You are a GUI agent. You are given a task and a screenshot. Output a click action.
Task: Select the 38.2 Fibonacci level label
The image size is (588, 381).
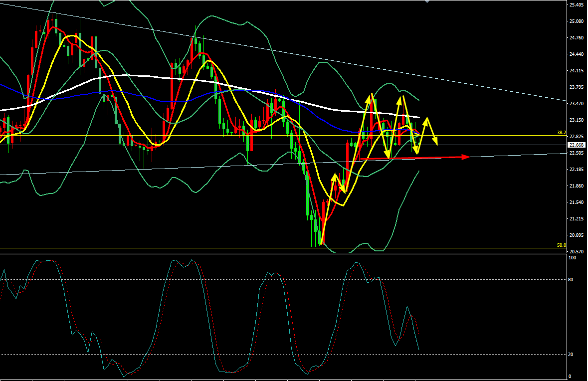(562, 133)
